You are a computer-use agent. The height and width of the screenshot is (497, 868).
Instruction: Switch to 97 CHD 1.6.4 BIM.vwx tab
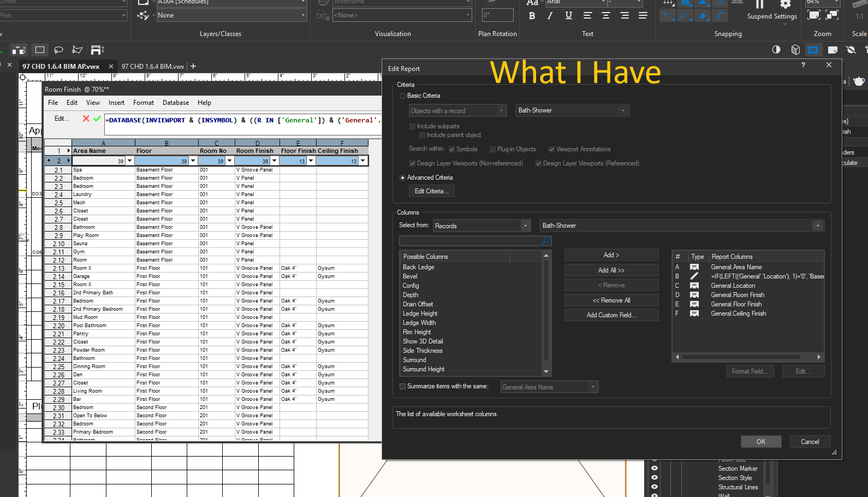(153, 67)
